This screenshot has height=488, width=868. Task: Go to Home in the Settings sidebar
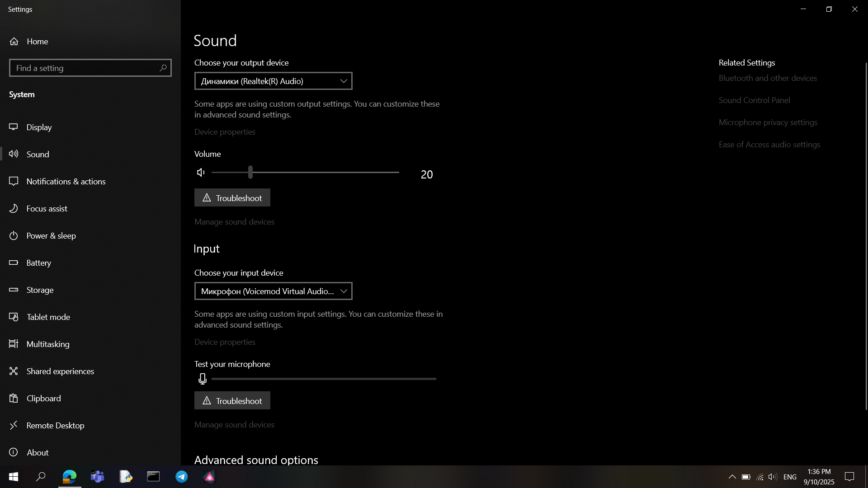[37, 41]
